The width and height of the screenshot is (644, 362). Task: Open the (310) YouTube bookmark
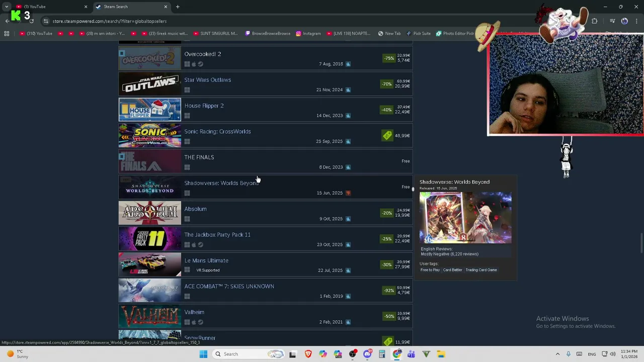(36, 34)
